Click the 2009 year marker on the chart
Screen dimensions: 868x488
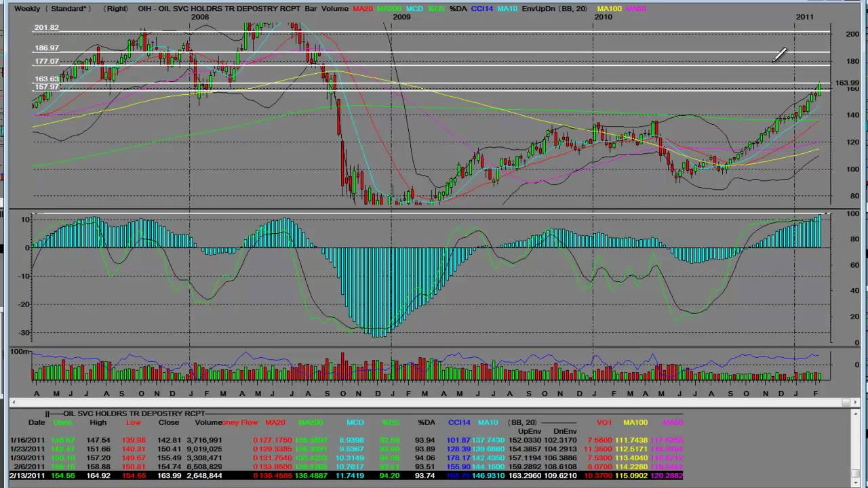[x=401, y=17]
